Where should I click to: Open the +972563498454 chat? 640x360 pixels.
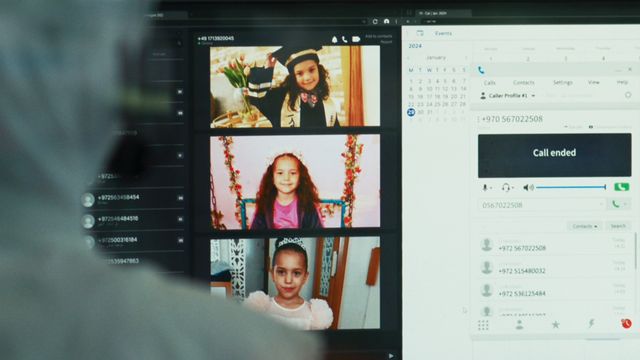[133, 199]
